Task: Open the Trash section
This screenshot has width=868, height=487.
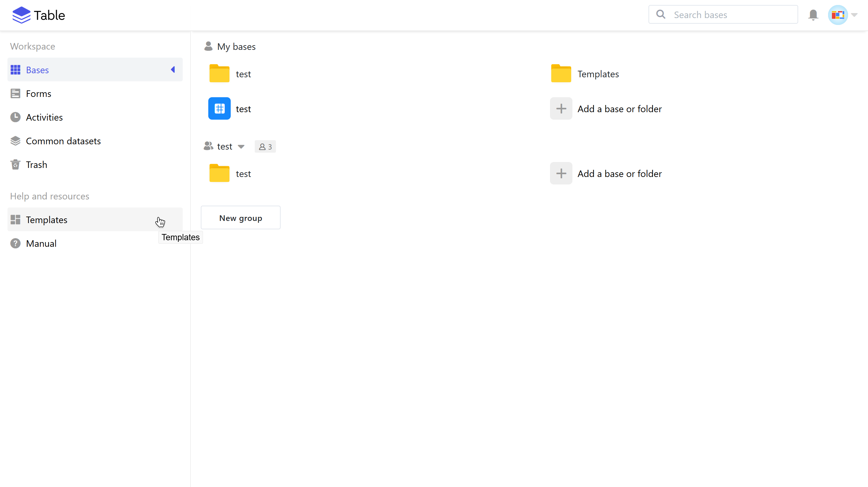Action: click(36, 165)
